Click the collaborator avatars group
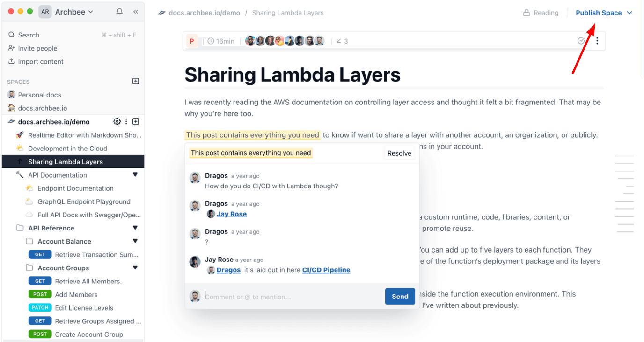The width and height of the screenshot is (644, 342). (x=285, y=41)
